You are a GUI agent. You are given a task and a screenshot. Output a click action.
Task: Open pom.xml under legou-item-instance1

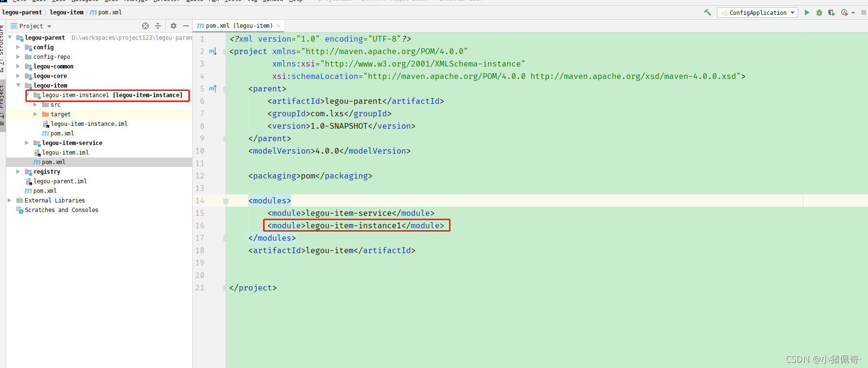62,133
